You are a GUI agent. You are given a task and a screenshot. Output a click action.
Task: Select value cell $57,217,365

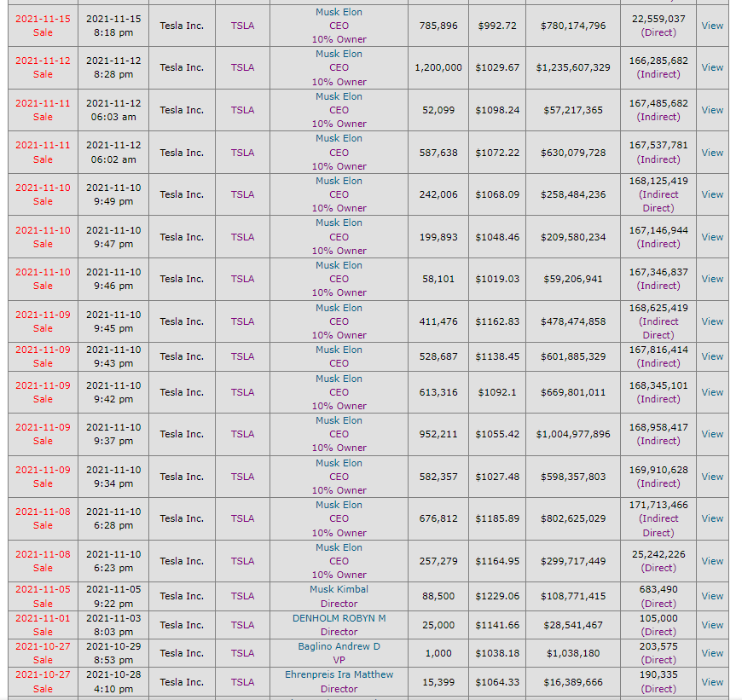[573, 110]
